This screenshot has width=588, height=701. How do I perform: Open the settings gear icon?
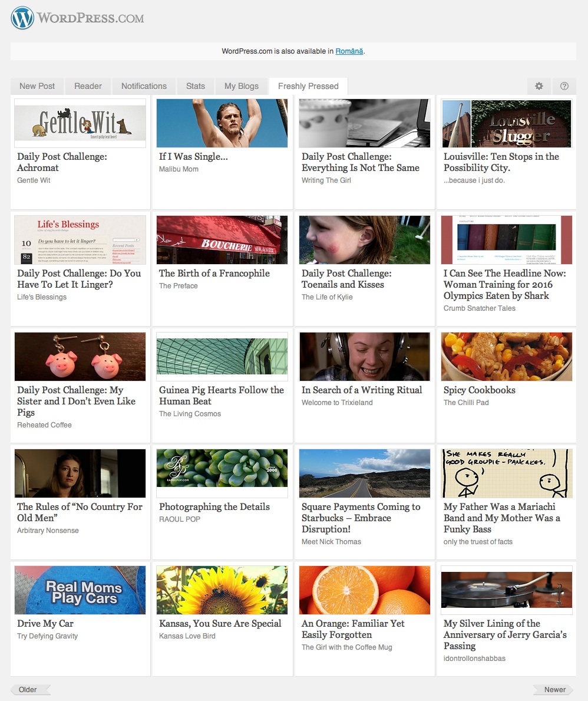tap(539, 86)
